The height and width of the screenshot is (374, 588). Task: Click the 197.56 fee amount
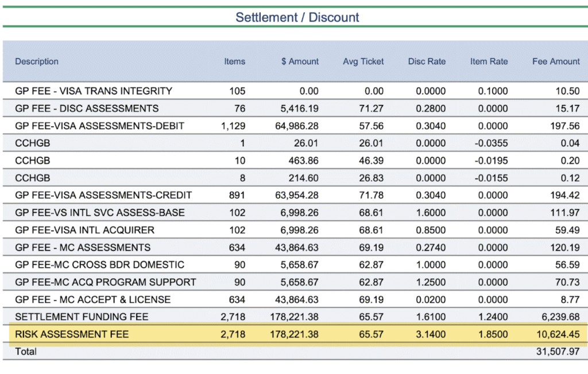coord(565,126)
